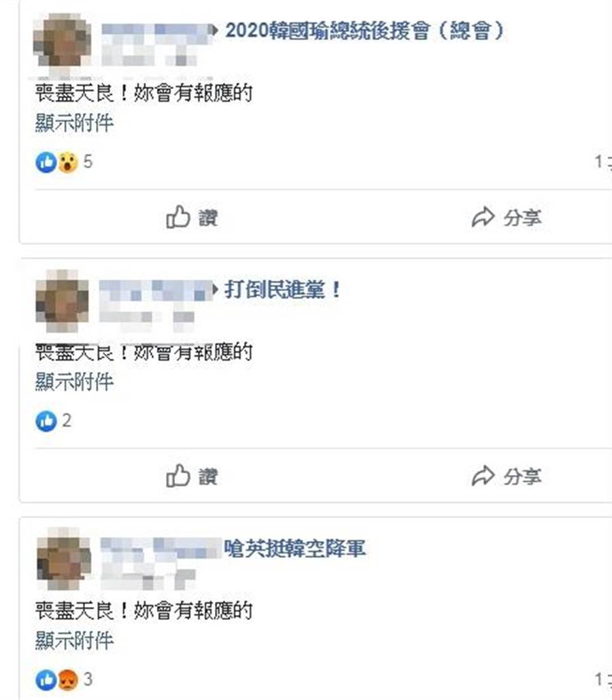Screen dimensions: 612x700
Task: Open wow emoji reaction on first post
Action: point(67,162)
